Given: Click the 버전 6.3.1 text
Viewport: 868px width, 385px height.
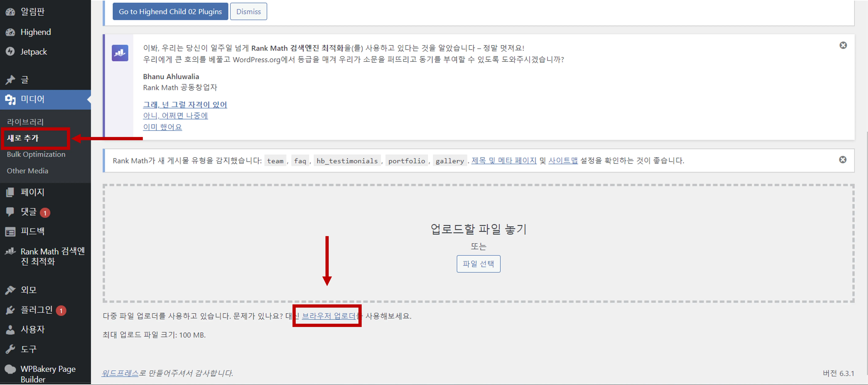Looking at the screenshot, I should (x=838, y=373).
